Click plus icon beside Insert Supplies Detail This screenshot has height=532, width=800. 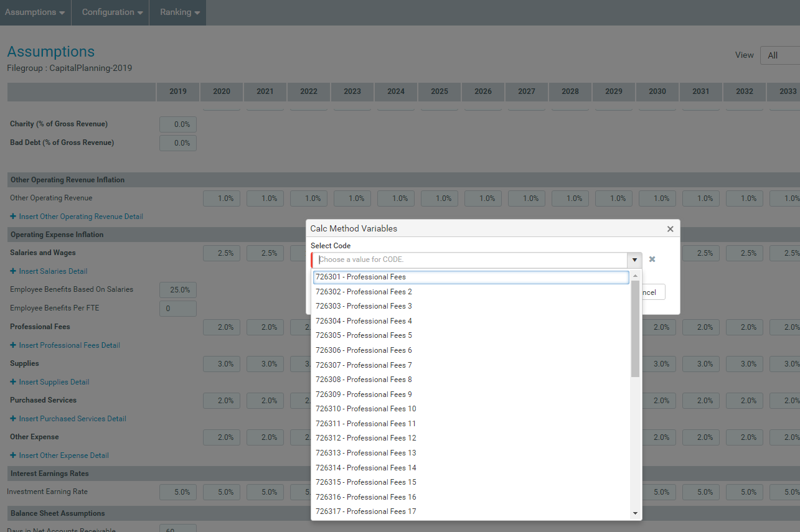click(13, 382)
